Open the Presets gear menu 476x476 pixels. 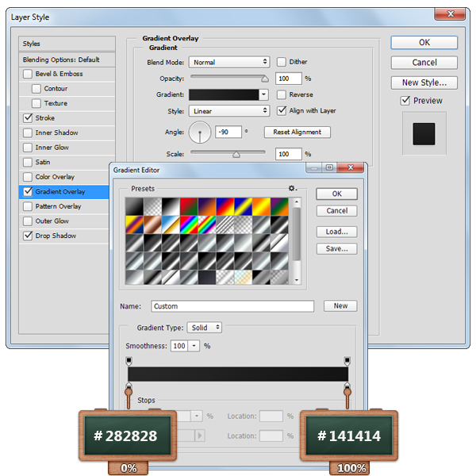point(292,189)
